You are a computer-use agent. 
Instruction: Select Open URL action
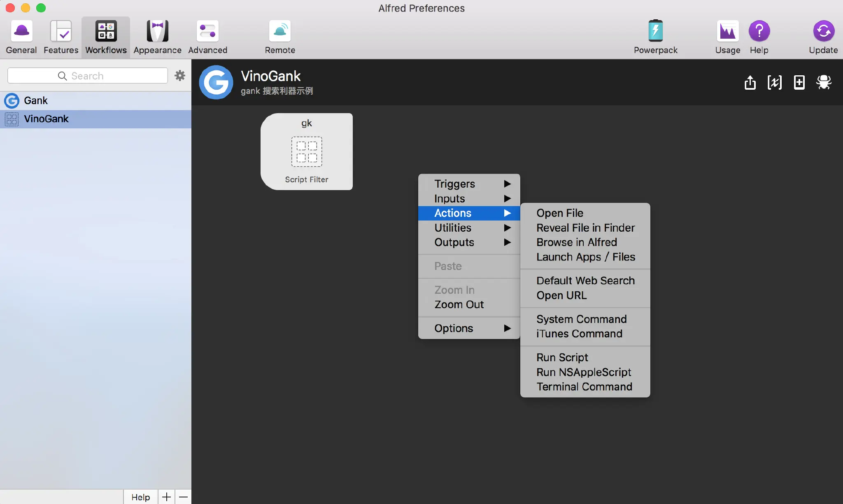point(561,295)
